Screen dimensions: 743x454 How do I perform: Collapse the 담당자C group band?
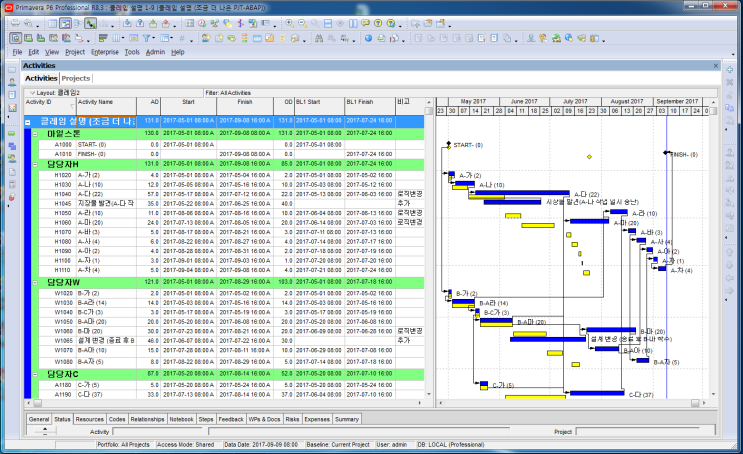[x=35, y=374]
